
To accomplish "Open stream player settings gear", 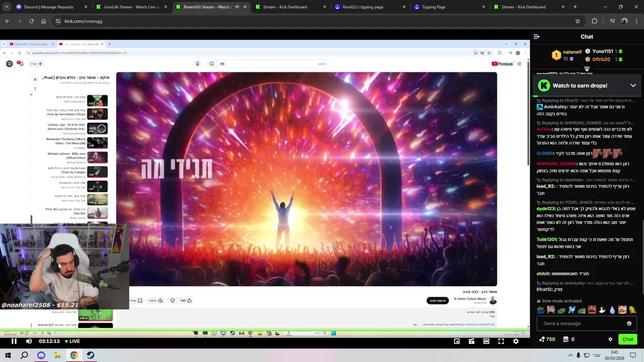I will click(x=516, y=341).
